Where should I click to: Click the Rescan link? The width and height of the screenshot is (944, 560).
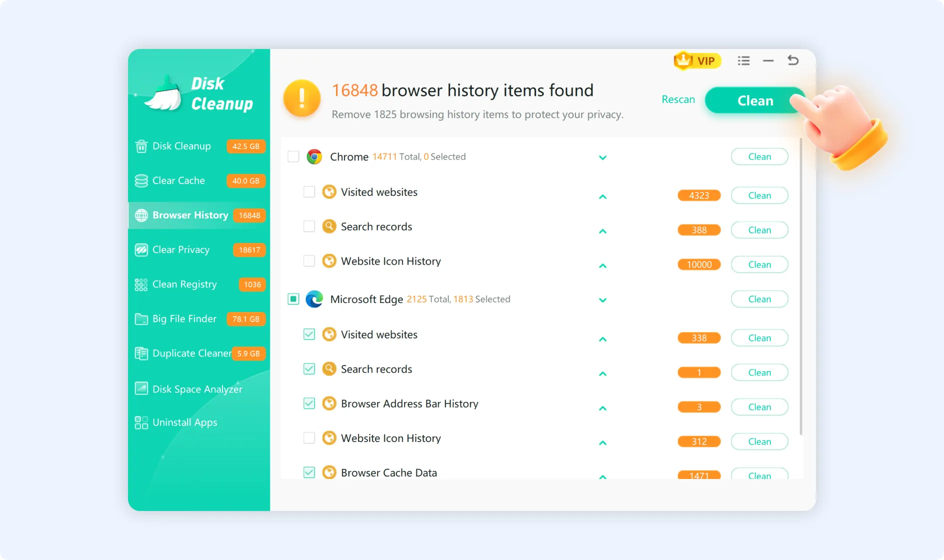coord(678,99)
